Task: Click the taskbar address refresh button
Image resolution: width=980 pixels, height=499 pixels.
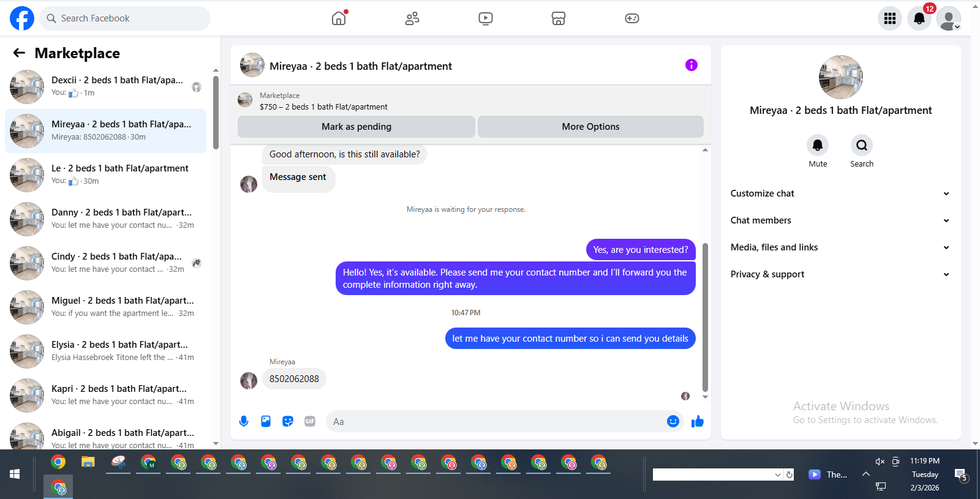Action: coord(790,475)
